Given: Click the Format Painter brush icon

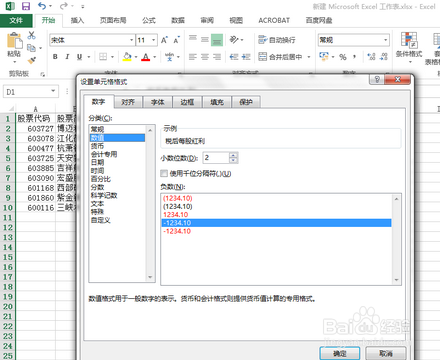Looking at the screenshot, I should (32, 60).
